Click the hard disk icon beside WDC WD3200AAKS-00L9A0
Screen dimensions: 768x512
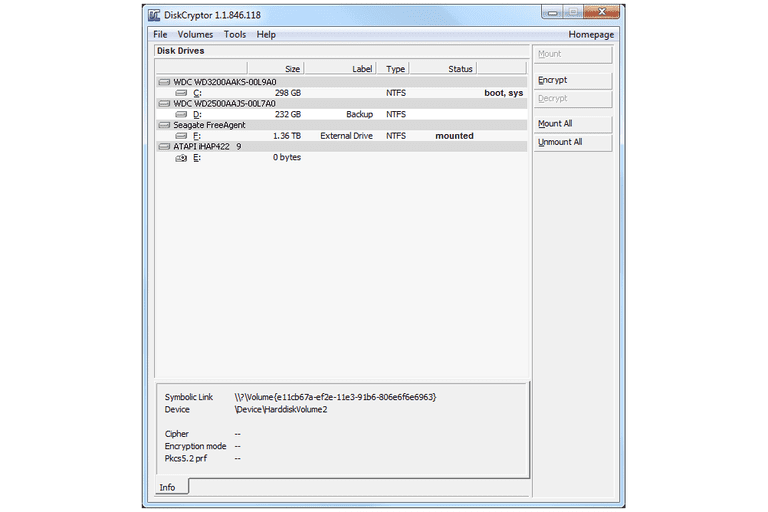pyautogui.click(x=165, y=82)
